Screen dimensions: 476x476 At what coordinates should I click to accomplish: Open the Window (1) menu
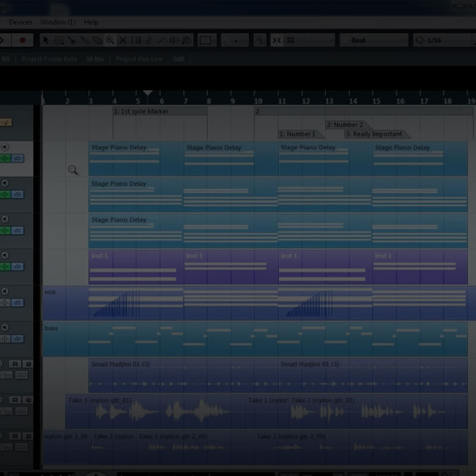click(x=58, y=22)
